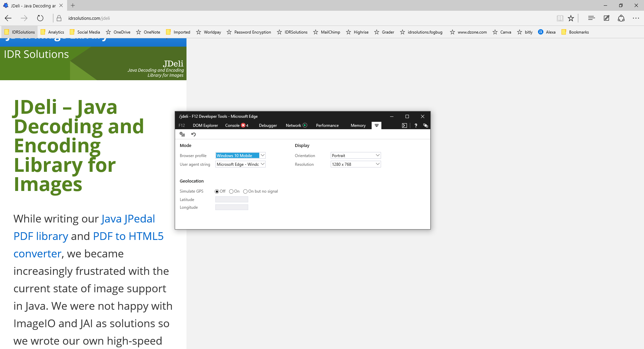Viewport: 644px width, 349px height.
Task: Open the Debugger tab
Action: pos(268,126)
